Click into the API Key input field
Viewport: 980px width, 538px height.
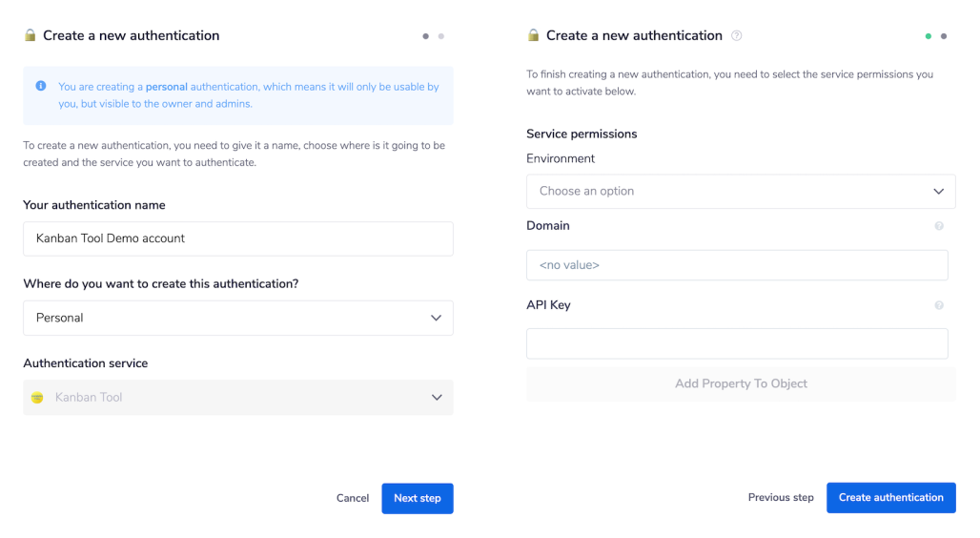pos(737,343)
